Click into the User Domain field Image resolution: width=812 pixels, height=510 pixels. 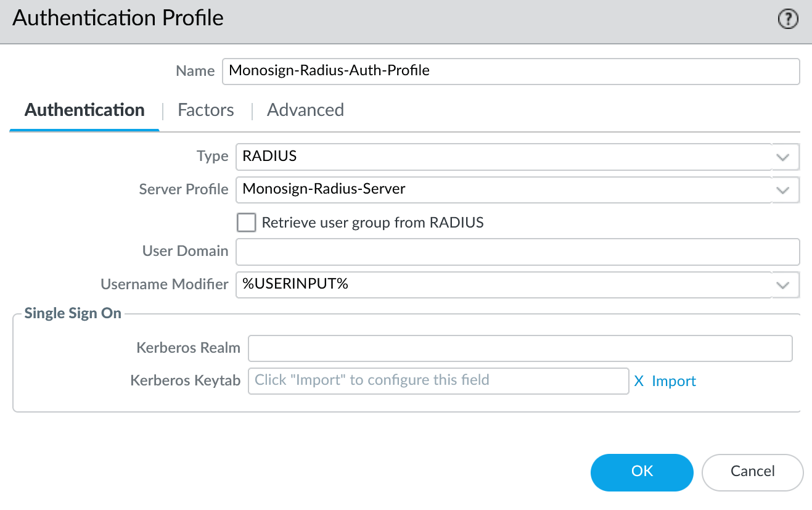(517, 252)
